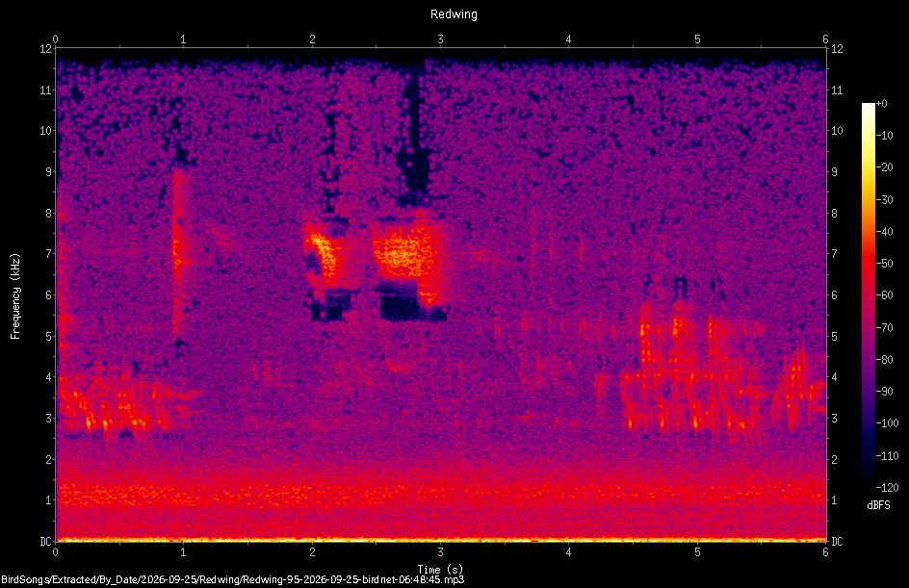Click the "2" tick on the top time axis
Image resolution: width=909 pixels, height=588 pixels.
pyautogui.click(x=312, y=39)
